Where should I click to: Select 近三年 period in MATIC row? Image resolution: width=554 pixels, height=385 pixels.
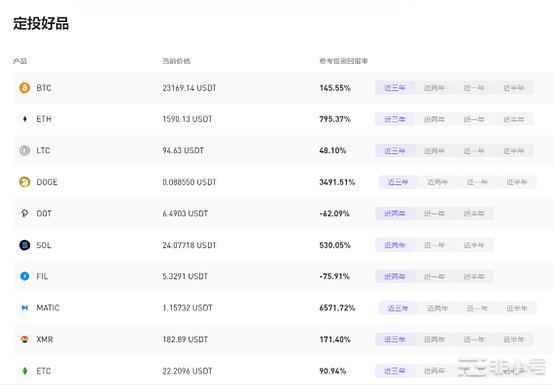click(398, 308)
